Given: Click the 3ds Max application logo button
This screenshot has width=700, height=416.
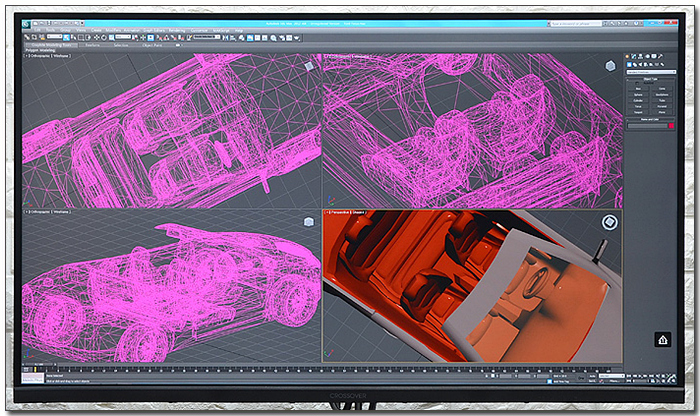Looking at the screenshot, I should 27,24.
